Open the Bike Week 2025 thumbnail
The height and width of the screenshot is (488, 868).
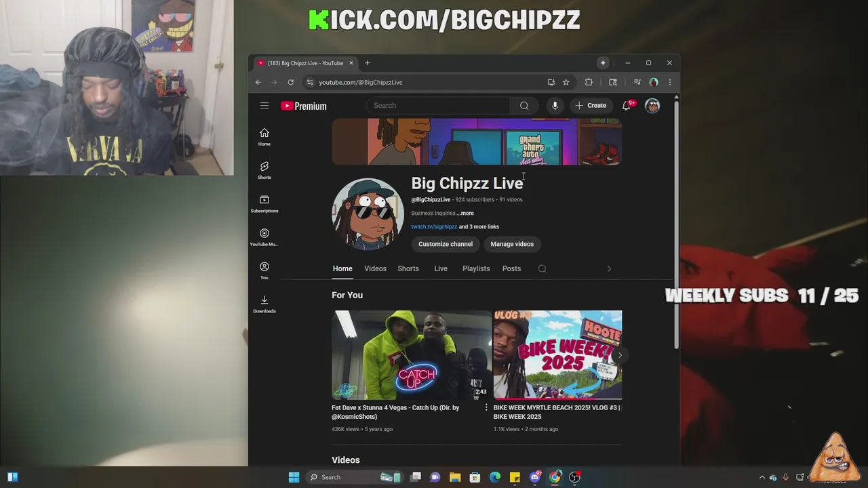pyautogui.click(x=557, y=355)
